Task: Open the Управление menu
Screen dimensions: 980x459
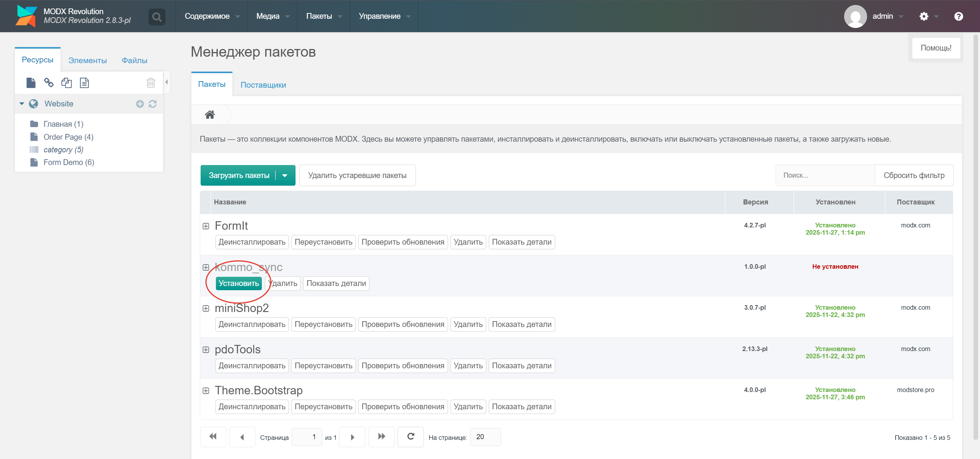Action: coord(384,16)
